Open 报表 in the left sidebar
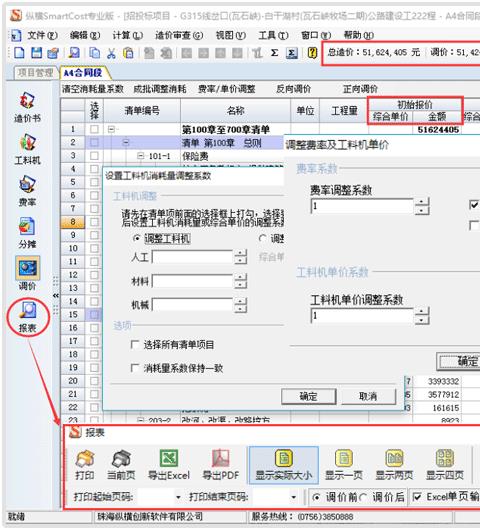This screenshot has width=480, height=529. coord(28,317)
